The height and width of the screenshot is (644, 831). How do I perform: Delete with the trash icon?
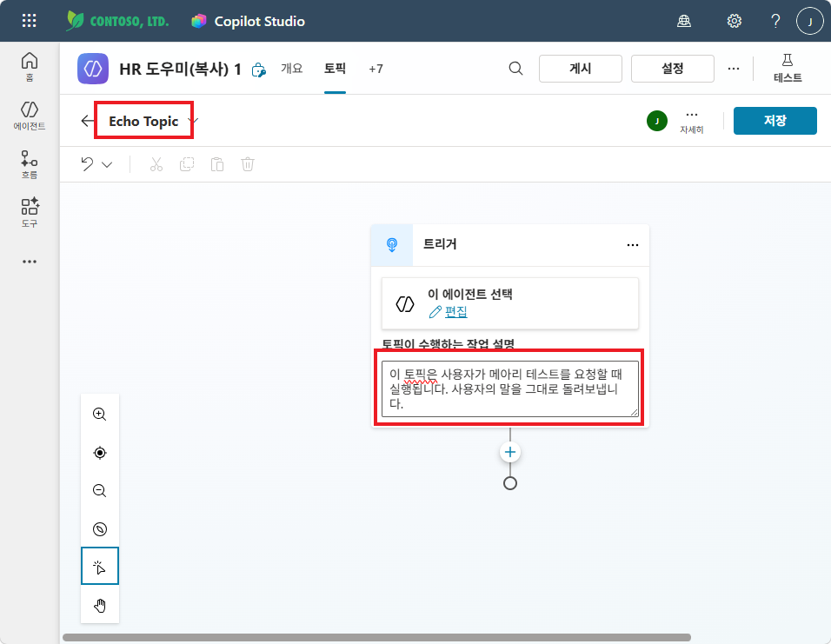[248, 164]
